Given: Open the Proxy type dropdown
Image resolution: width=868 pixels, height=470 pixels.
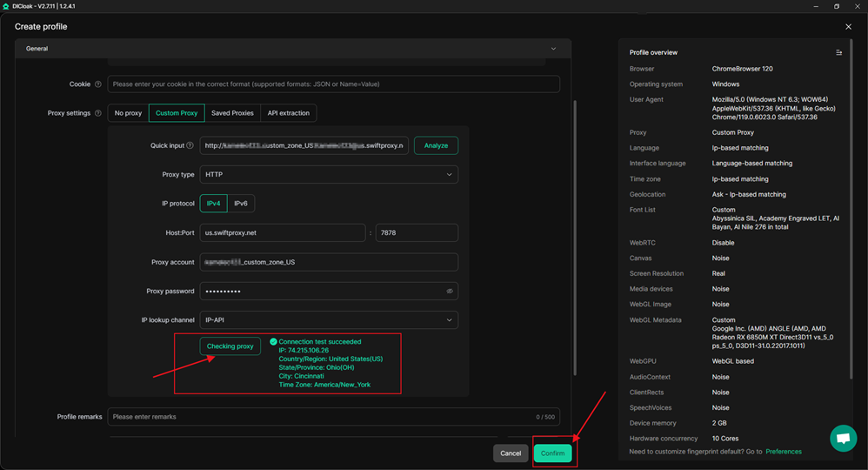Looking at the screenshot, I should click(x=329, y=175).
